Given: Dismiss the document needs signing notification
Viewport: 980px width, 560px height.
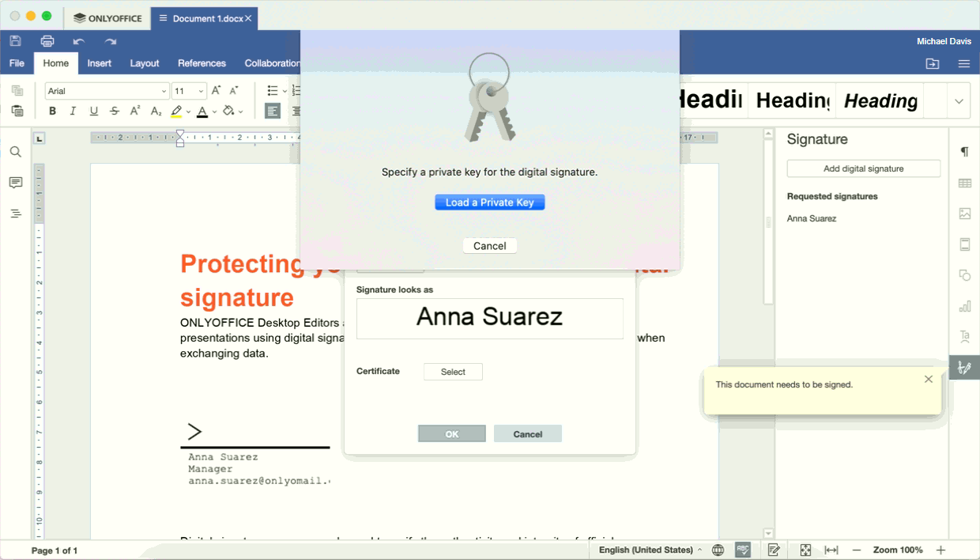Looking at the screenshot, I should click(928, 379).
